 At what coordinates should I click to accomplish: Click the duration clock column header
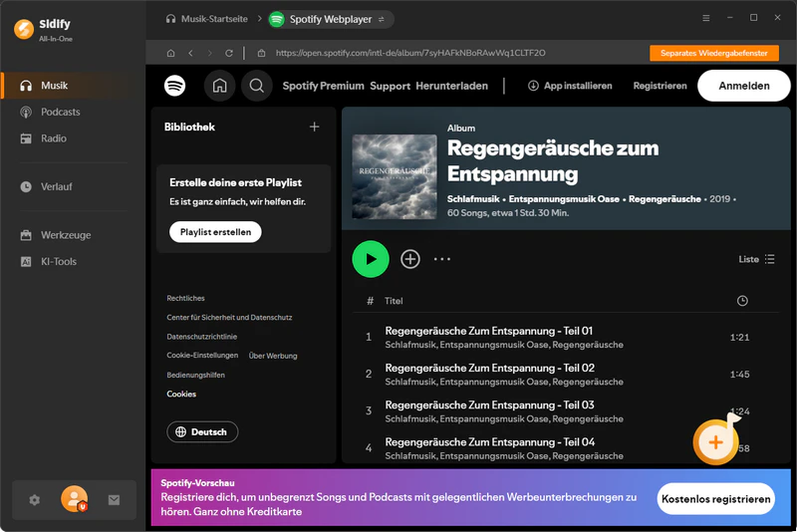[x=742, y=301]
